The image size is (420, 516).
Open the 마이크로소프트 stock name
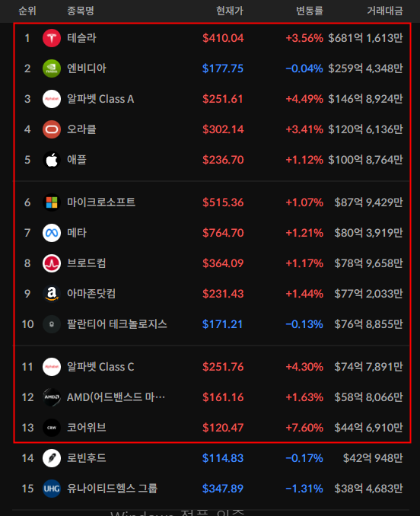[x=101, y=202]
